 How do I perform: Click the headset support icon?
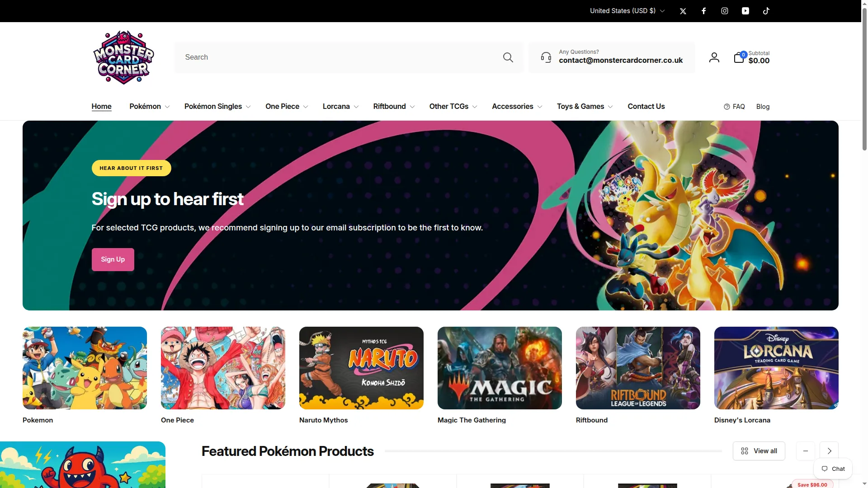546,57
